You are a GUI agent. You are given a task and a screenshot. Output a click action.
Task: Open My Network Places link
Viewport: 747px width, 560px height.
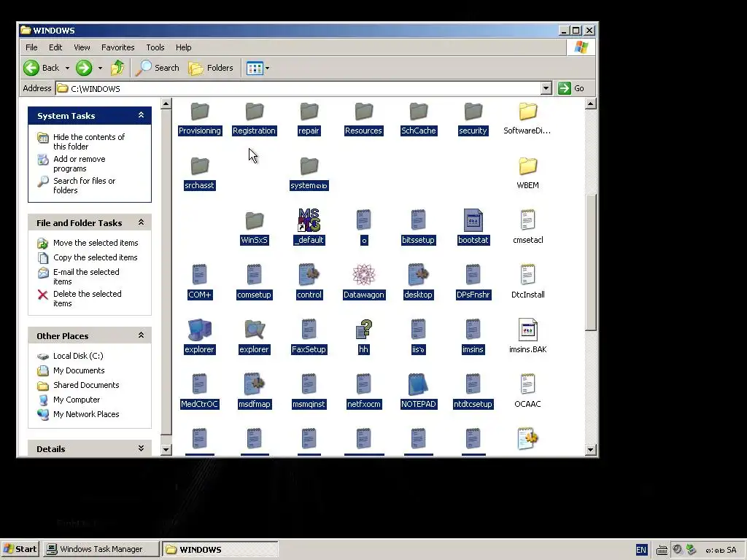[x=86, y=414]
